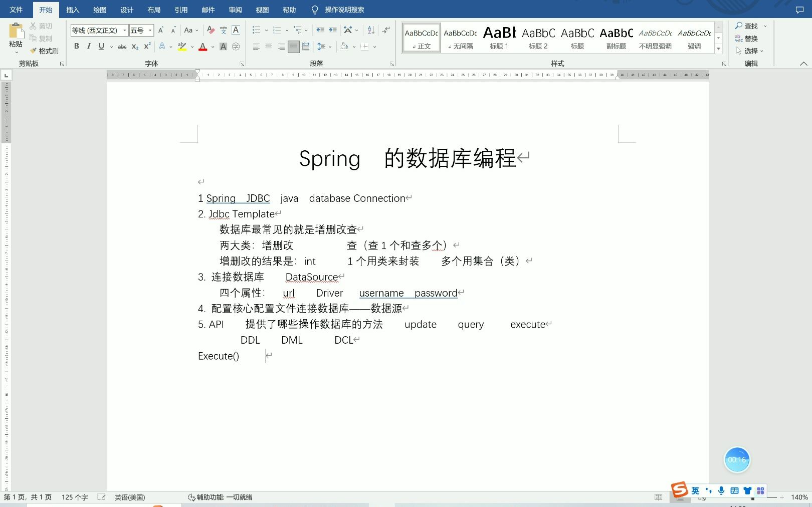Collapse the ribbon with the caret

click(803, 64)
